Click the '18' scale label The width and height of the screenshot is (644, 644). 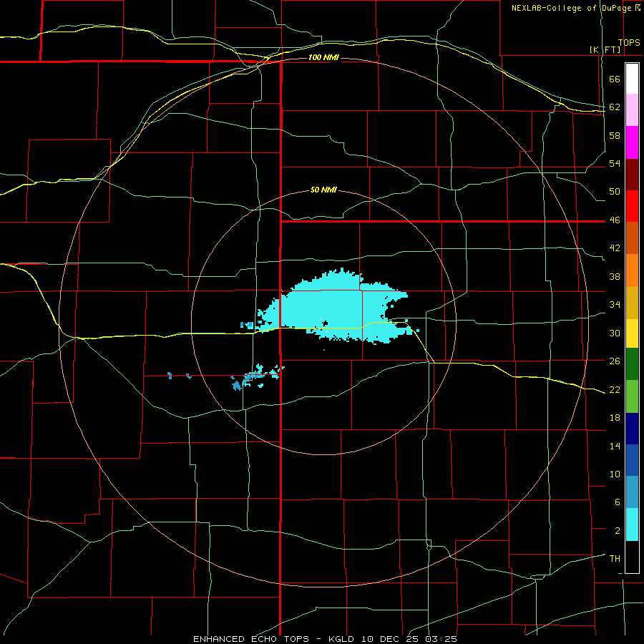(x=615, y=418)
